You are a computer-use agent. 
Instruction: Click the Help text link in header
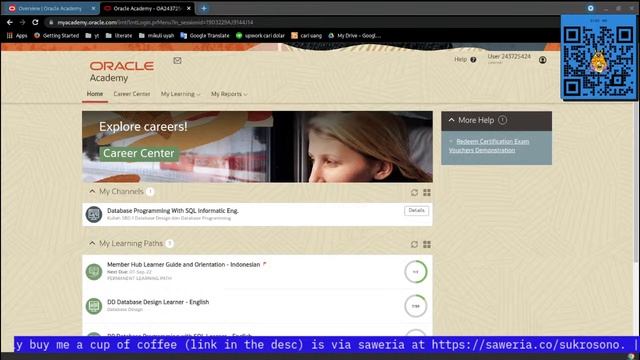460,60
